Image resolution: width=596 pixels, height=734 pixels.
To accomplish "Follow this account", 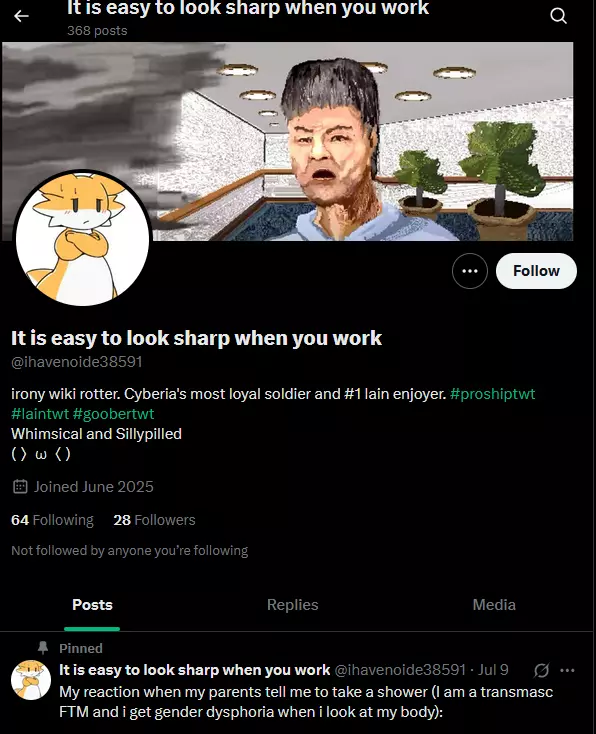I will click(x=536, y=271).
